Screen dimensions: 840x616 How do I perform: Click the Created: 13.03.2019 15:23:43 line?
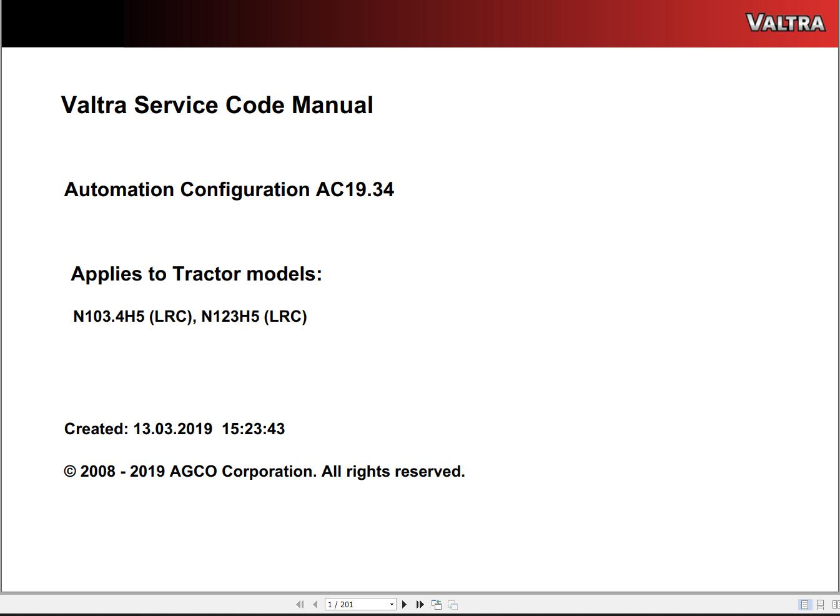pyautogui.click(x=174, y=429)
